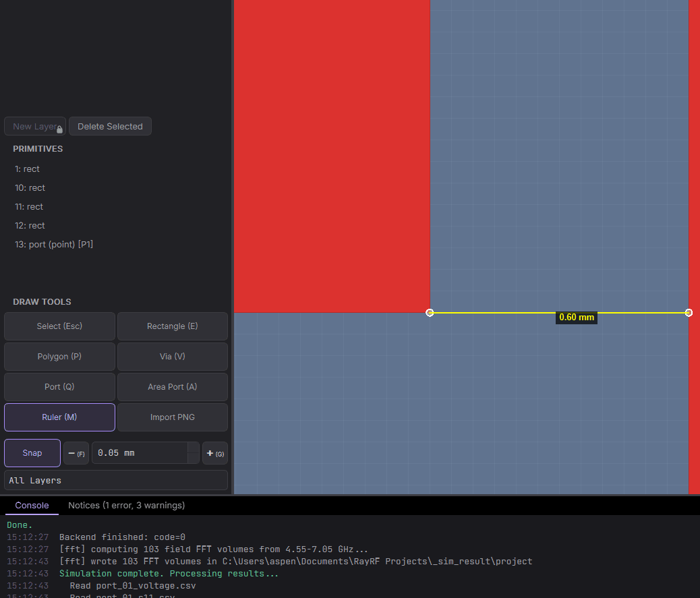Open Import PNG

(x=173, y=417)
